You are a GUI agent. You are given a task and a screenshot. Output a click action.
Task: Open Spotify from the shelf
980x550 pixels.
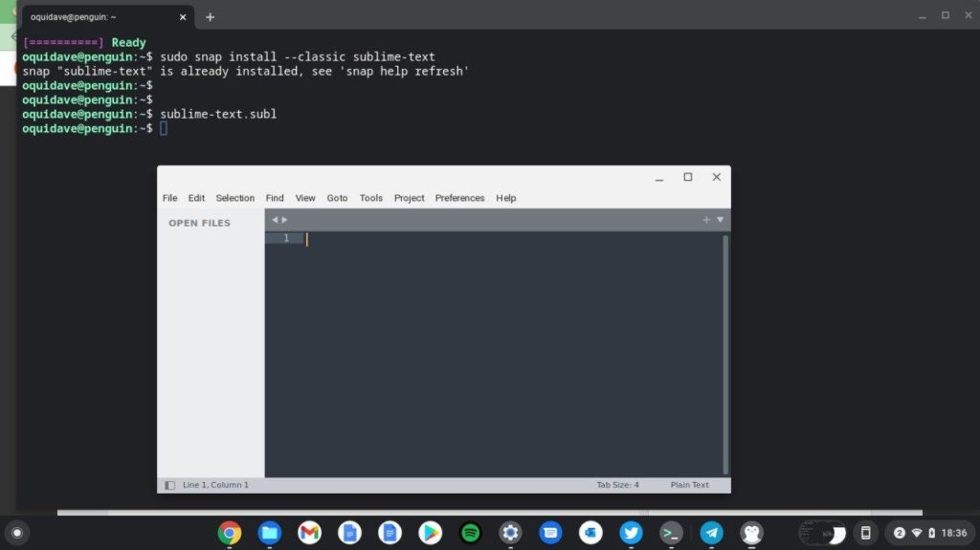pos(470,533)
